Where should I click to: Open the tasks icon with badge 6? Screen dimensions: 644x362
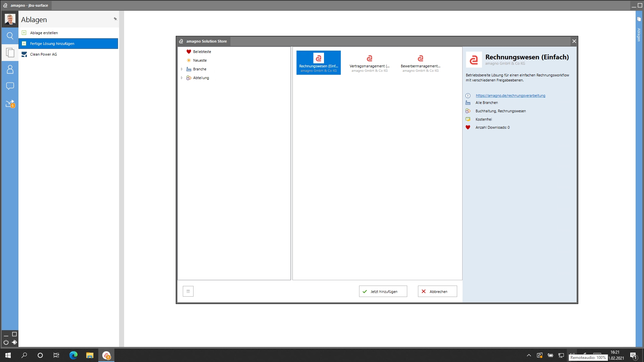[x=10, y=104]
